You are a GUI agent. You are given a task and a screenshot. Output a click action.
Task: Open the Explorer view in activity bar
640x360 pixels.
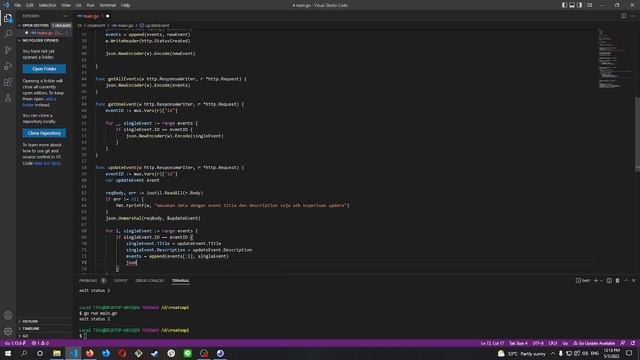point(8,18)
